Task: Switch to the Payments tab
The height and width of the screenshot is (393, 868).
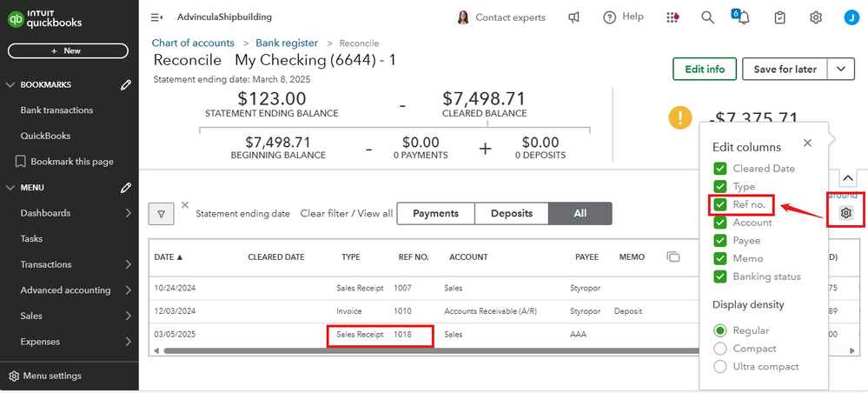Action: point(435,214)
